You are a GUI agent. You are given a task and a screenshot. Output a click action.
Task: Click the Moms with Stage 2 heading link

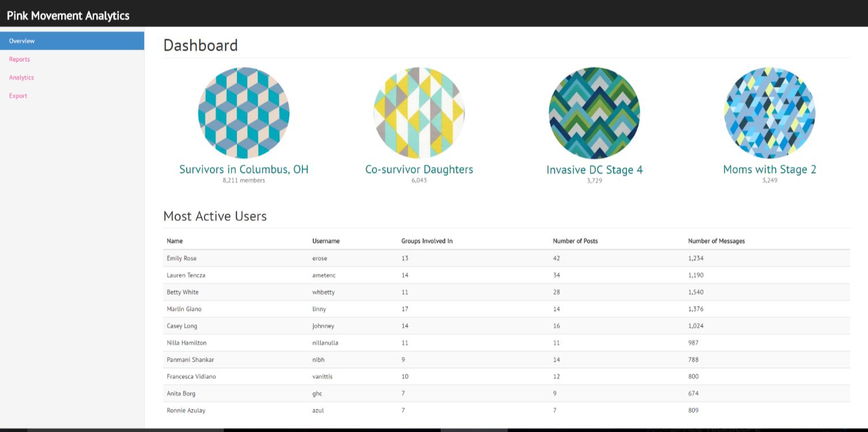(x=769, y=170)
